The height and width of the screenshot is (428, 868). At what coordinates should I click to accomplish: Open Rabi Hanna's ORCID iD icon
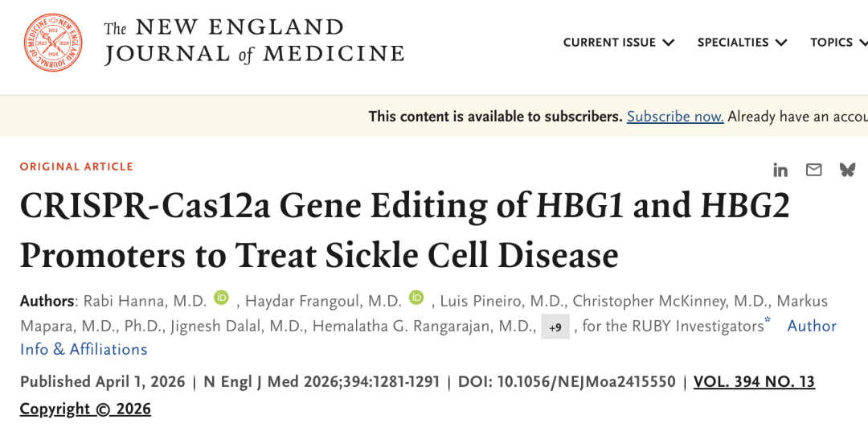(x=221, y=298)
